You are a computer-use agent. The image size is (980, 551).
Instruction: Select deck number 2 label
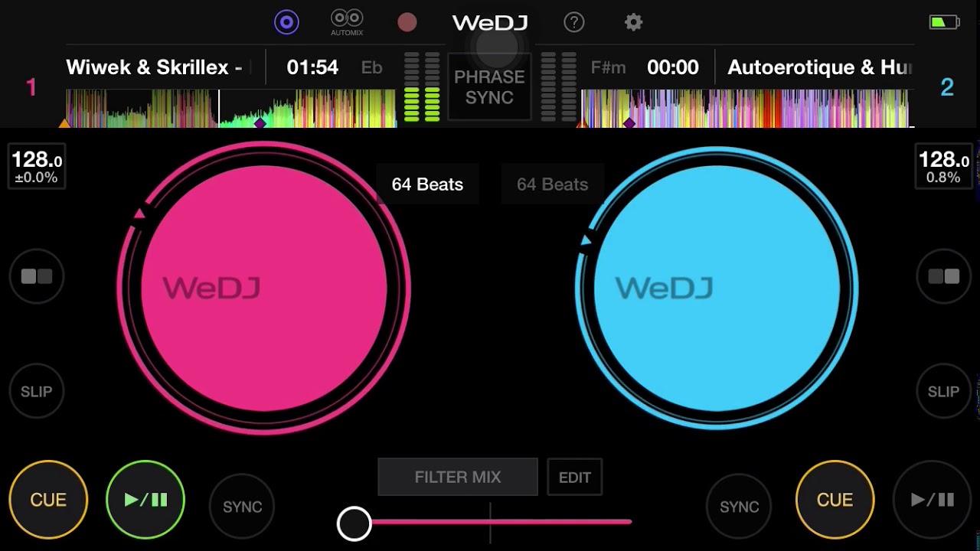pyautogui.click(x=947, y=87)
